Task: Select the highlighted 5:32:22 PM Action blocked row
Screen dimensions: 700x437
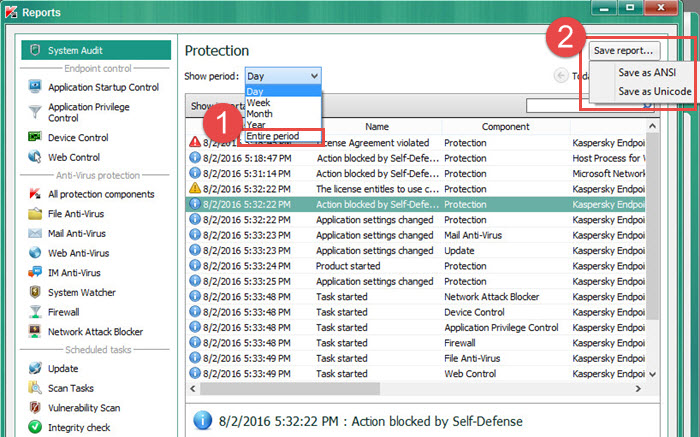Action: tap(416, 204)
